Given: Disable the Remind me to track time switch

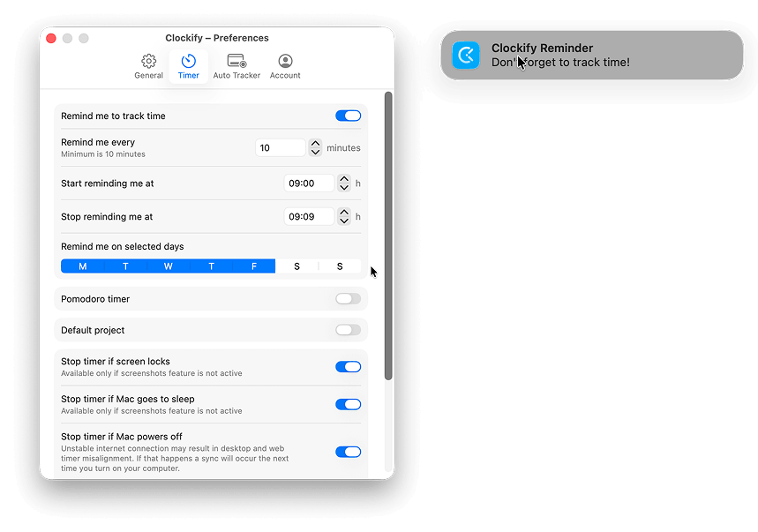Looking at the screenshot, I should [x=348, y=116].
